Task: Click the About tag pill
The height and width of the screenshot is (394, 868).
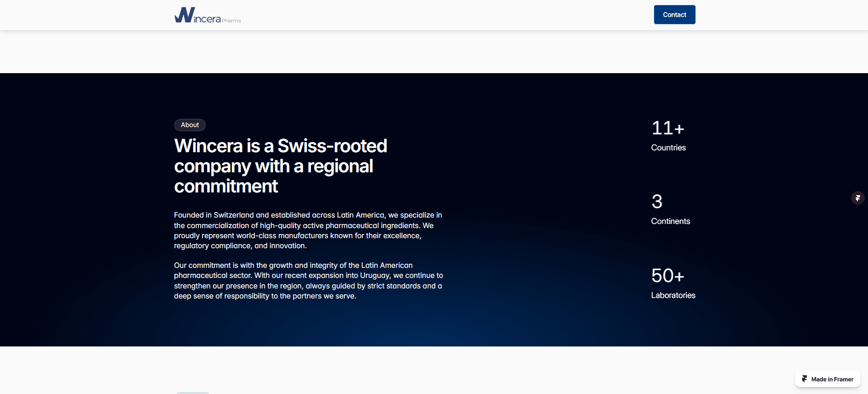Action: tap(190, 125)
